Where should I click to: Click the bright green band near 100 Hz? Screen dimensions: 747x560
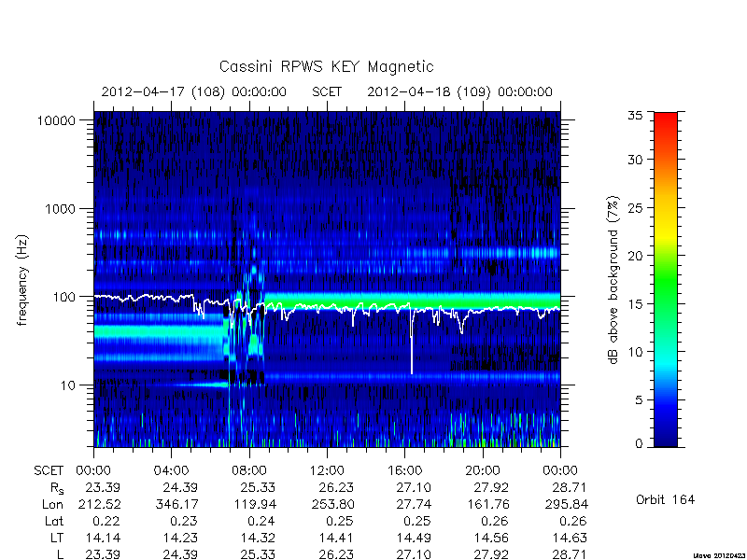[x=412, y=301]
